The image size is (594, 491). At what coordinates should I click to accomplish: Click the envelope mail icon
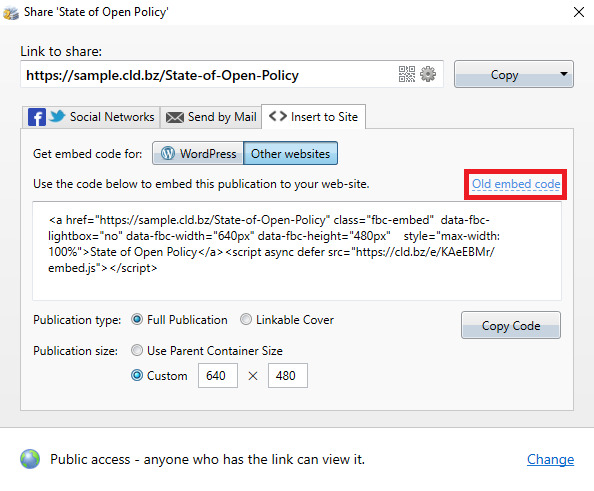(175, 117)
